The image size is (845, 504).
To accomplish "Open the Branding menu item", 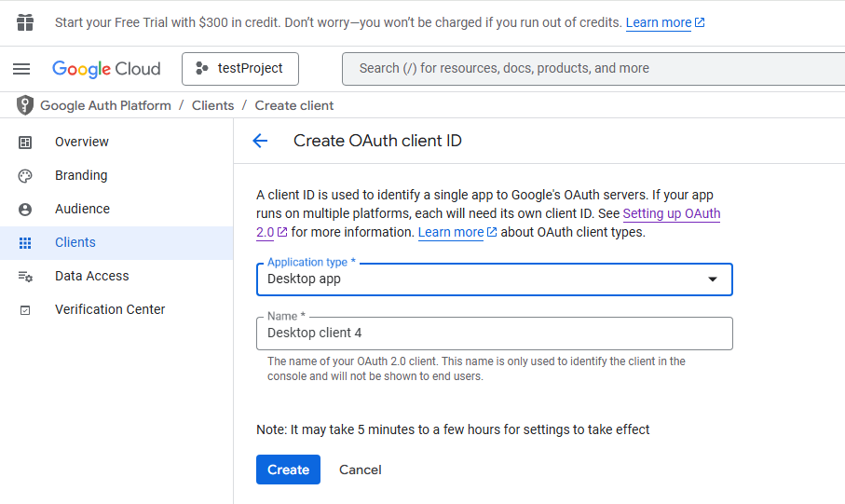I will click(x=116, y=175).
